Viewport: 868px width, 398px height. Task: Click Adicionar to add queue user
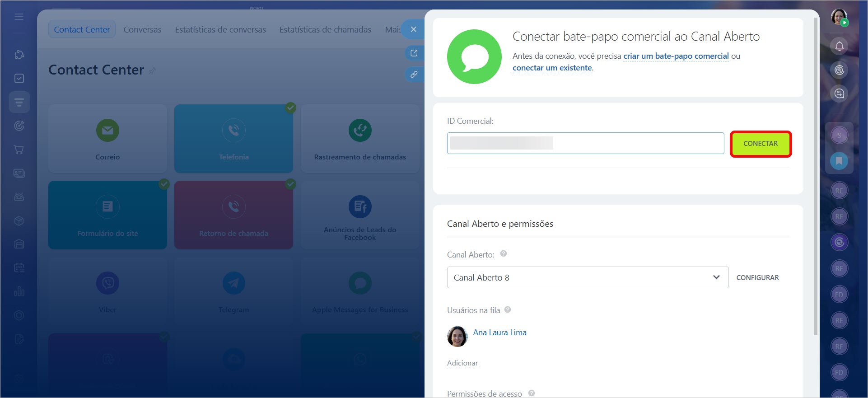[x=462, y=363]
